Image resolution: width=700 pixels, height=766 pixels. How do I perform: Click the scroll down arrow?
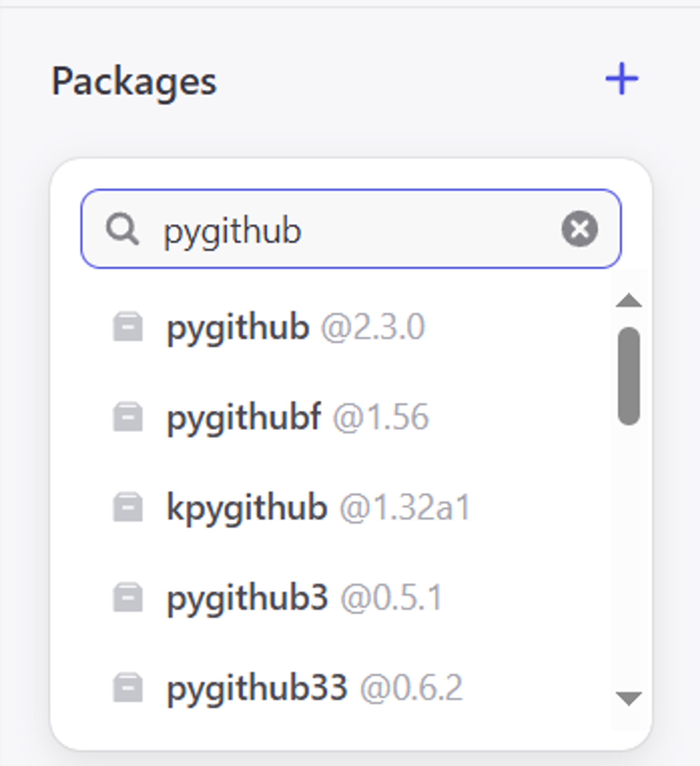pos(629,698)
